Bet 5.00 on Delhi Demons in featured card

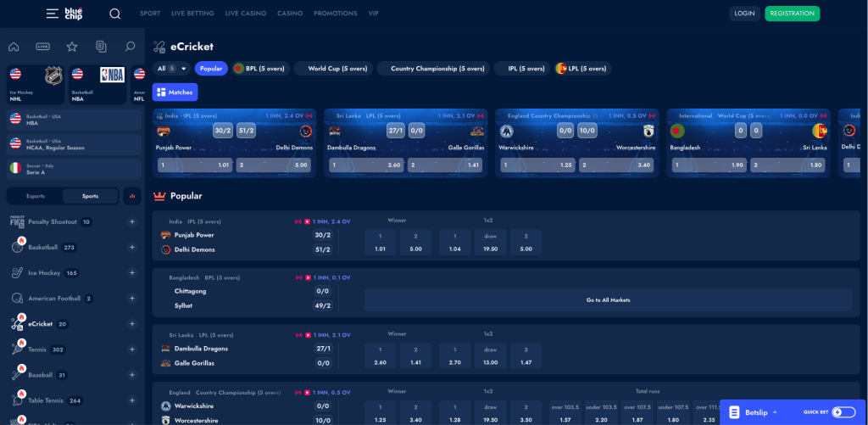(x=274, y=165)
